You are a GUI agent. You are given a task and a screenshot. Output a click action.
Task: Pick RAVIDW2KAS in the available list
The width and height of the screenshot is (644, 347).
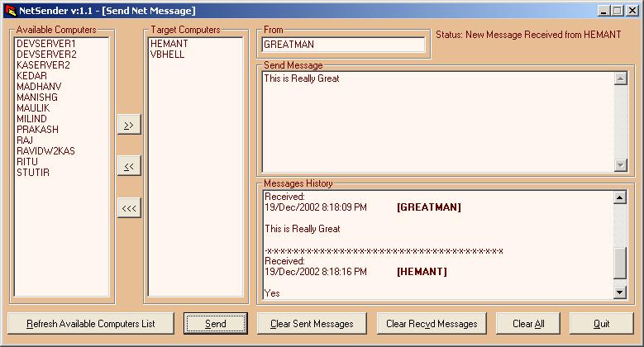(x=45, y=151)
